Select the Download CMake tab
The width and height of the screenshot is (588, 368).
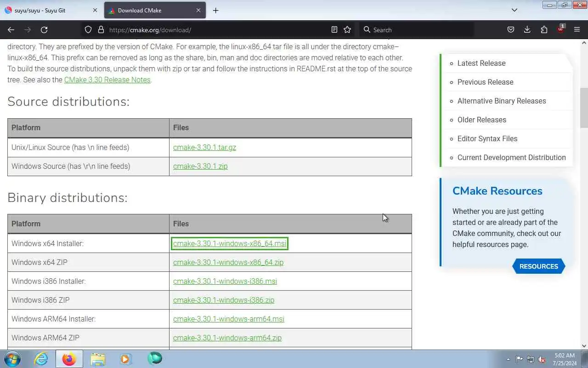154,10
